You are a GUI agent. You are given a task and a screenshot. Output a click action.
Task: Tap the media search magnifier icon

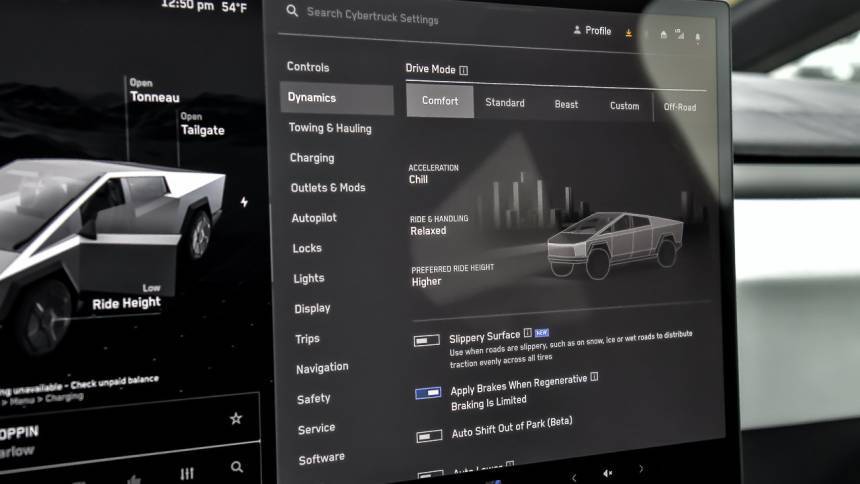pyautogui.click(x=237, y=467)
